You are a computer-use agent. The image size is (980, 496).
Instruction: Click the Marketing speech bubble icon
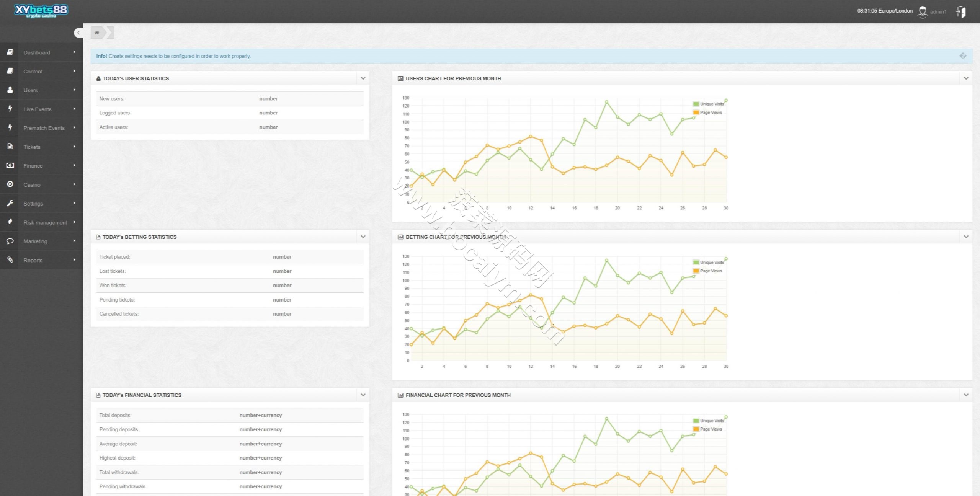pos(10,241)
